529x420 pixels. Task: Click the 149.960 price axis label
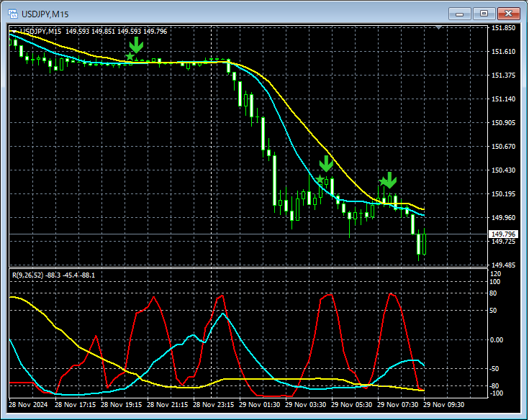pyautogui.click(x=503, y=217)
